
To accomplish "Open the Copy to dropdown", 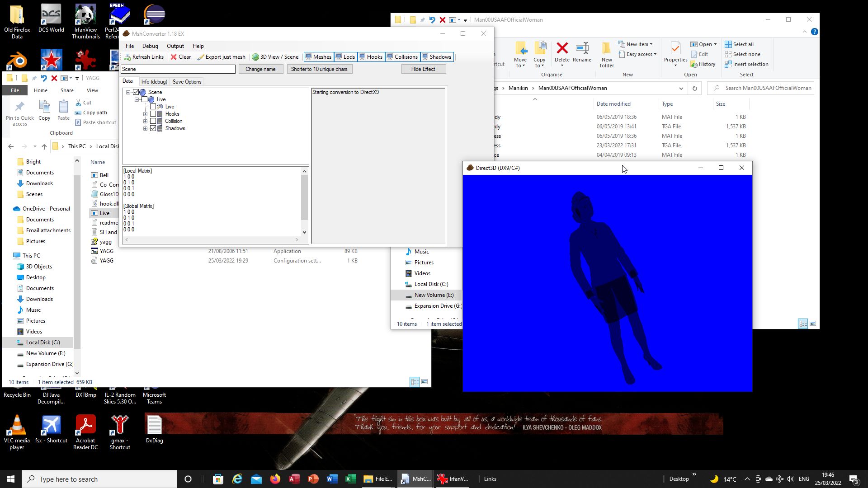I will pyautogui.click(x=539, y=55).
